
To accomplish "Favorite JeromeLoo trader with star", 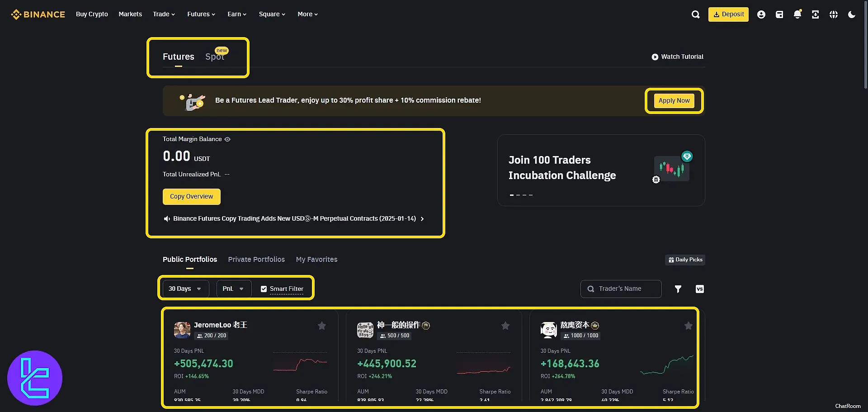I will coord(321,326).
